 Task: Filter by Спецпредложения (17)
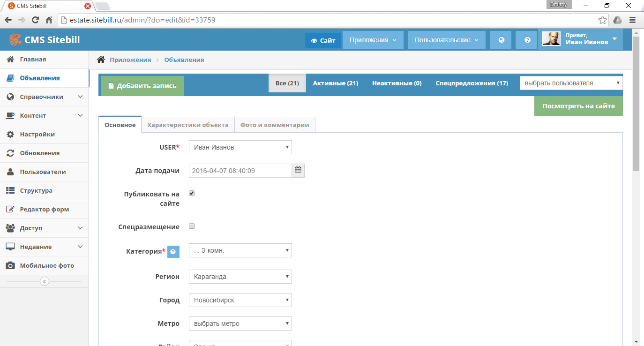[x=472, y=83]
